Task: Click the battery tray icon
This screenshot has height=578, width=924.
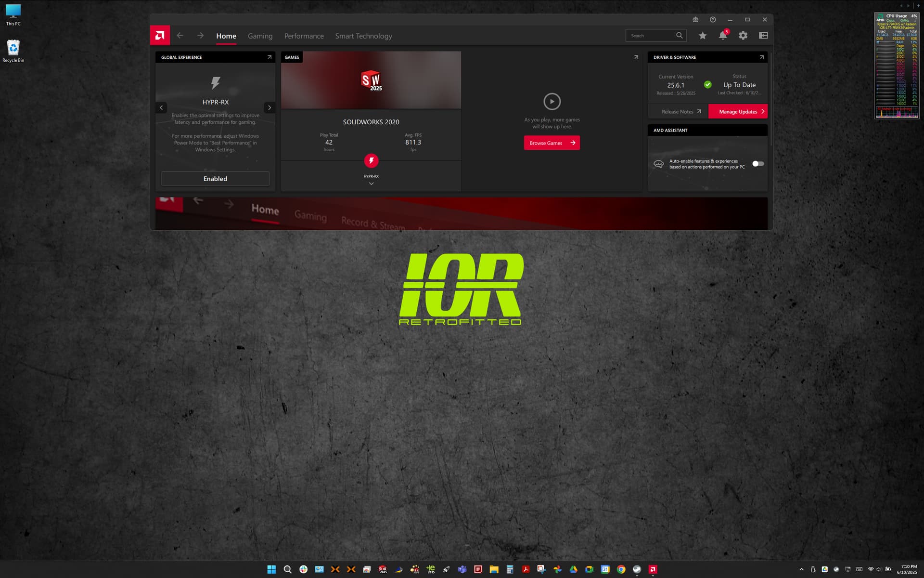Action: click(x=888, y=569)
